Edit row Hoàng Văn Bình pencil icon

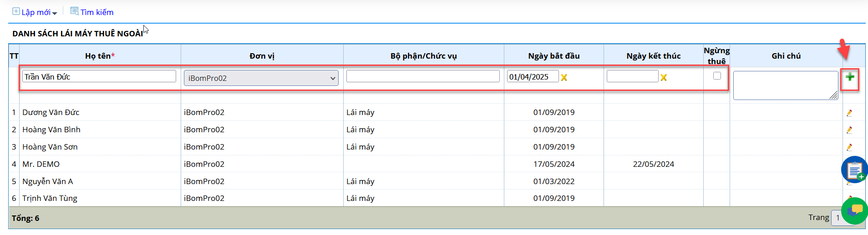[849, 130]
